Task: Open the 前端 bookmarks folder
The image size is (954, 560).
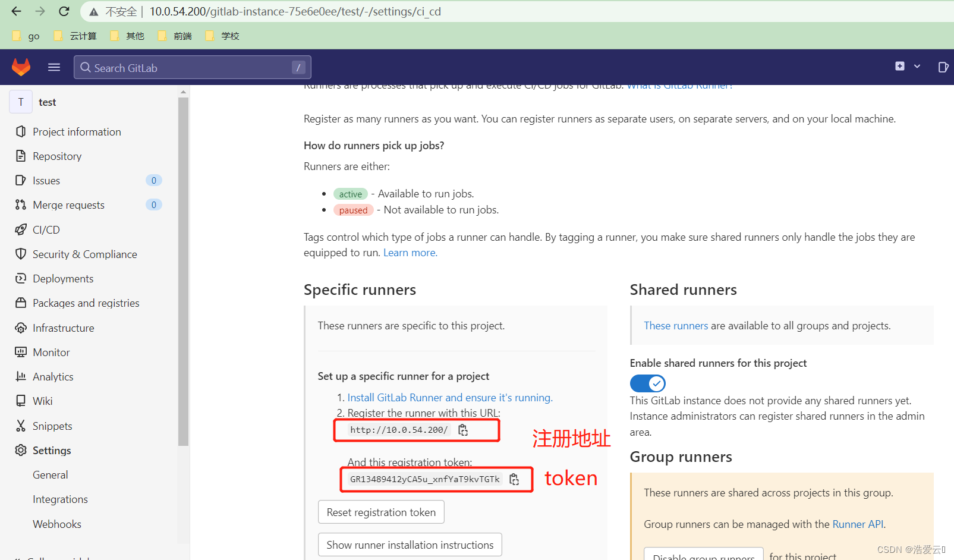Action: [175, 36]
